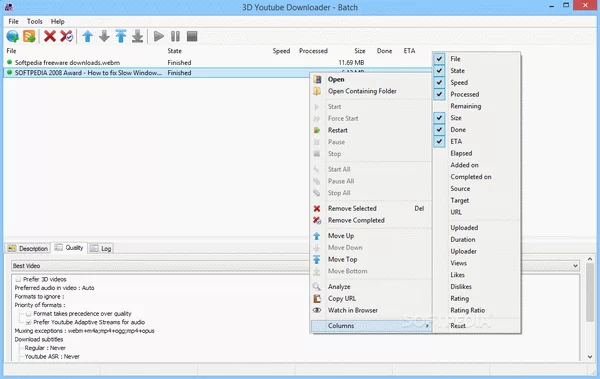
Task: Open the File menu
Action: point(13,21)
